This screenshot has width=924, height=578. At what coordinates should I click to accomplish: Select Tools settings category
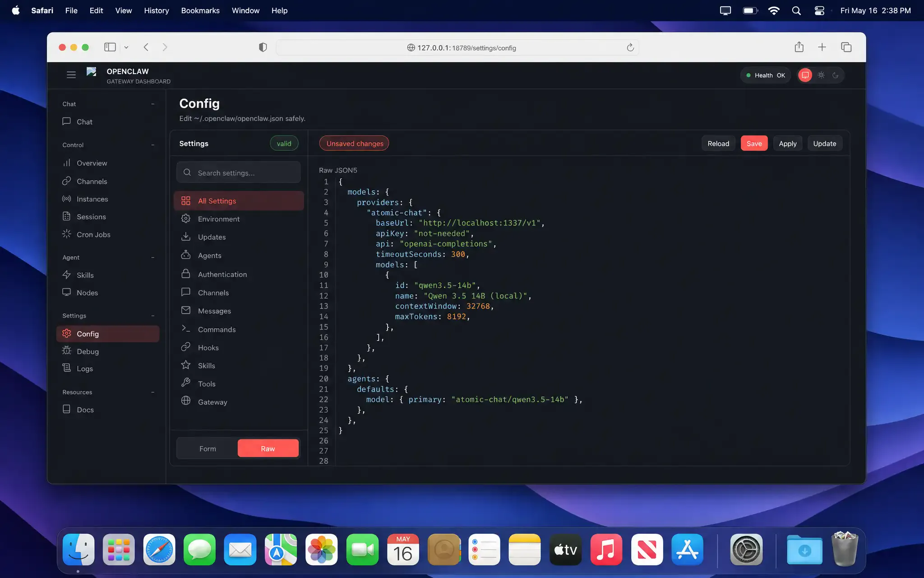239,384
